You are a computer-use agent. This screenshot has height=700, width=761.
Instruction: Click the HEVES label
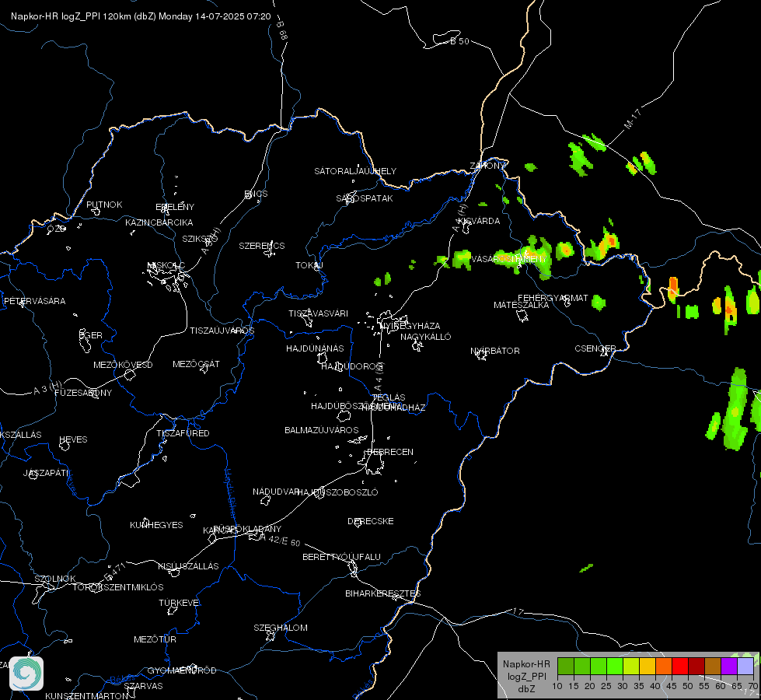[x=73, y=439]
